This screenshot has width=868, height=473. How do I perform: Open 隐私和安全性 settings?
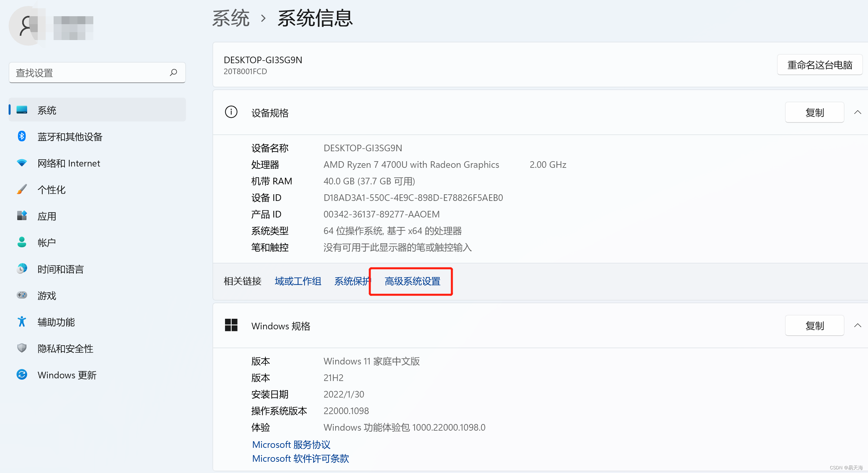point(97,348)
